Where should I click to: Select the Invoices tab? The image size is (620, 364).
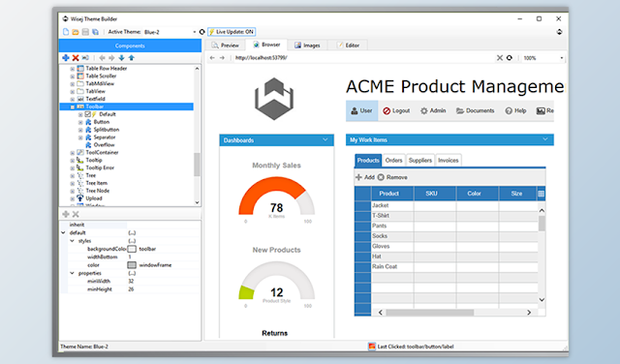tap(448, 161)
